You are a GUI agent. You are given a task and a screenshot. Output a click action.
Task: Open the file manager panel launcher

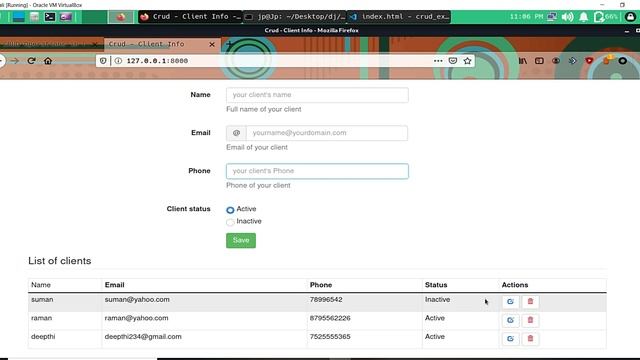pyautogui.click(x=34, y=17)
